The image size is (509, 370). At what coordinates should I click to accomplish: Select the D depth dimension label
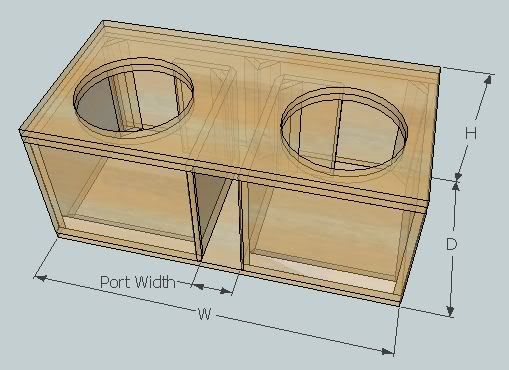click(x=451, y=244)
